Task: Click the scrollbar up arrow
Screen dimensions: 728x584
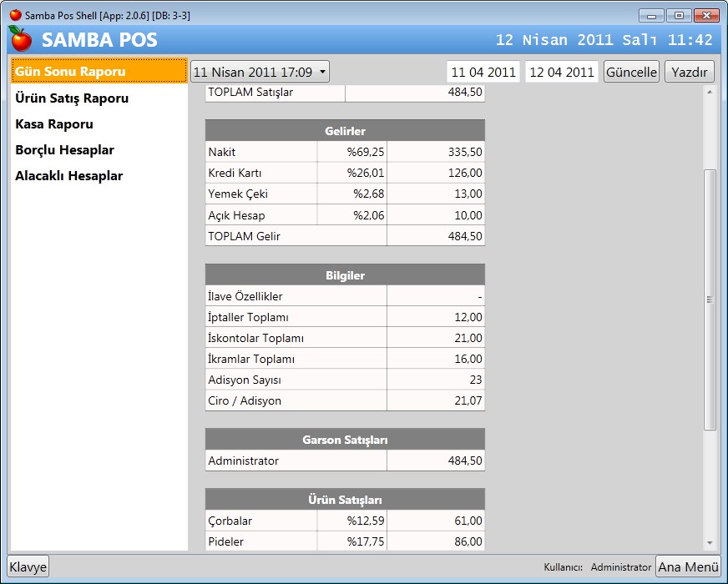Action: click(710, 92)
